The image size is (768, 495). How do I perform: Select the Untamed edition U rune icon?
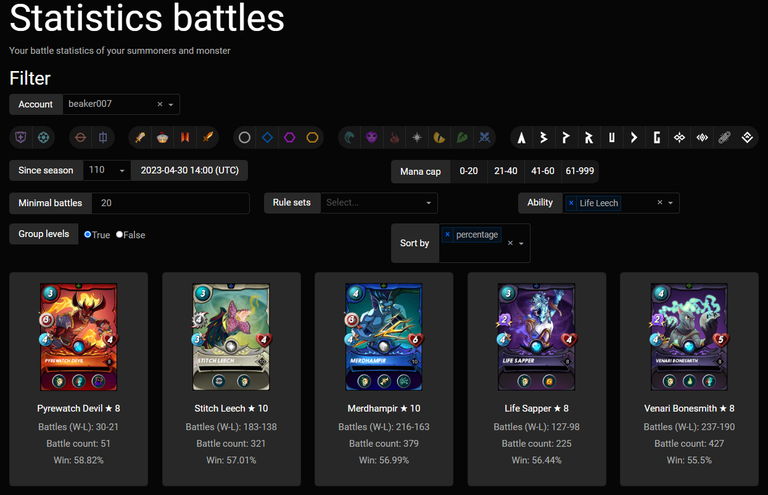click(611, 138)
